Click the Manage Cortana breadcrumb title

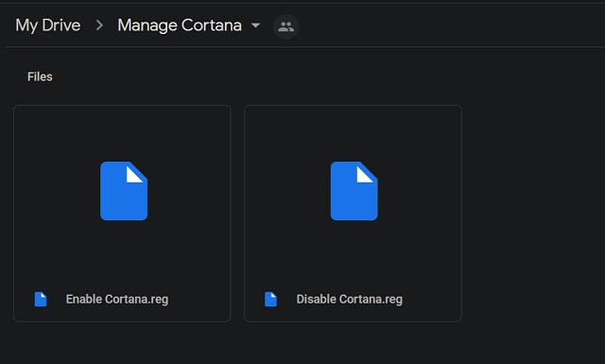tap(180, 26)
